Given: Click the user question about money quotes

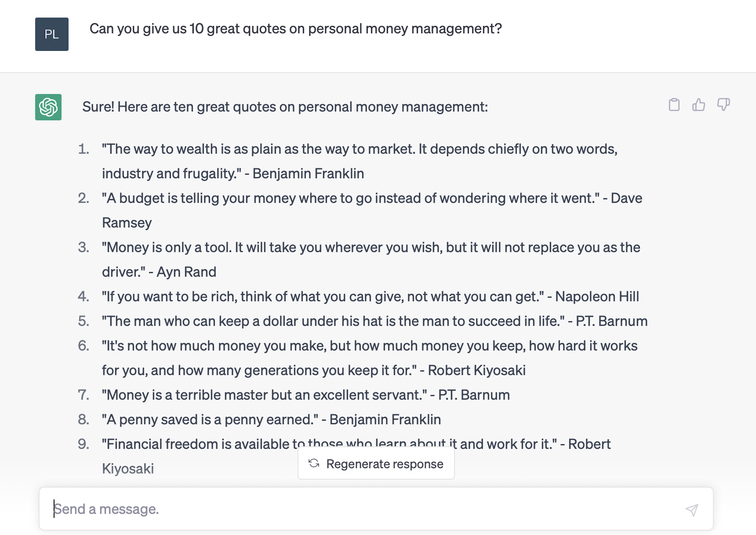Looking at the screenshot, I should 295,29.
